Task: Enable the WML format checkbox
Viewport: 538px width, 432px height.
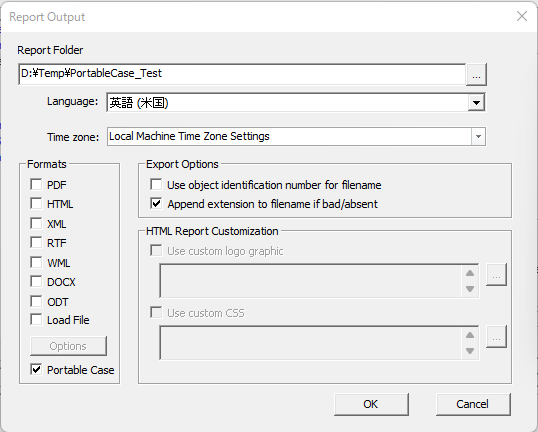Action: 36,262
